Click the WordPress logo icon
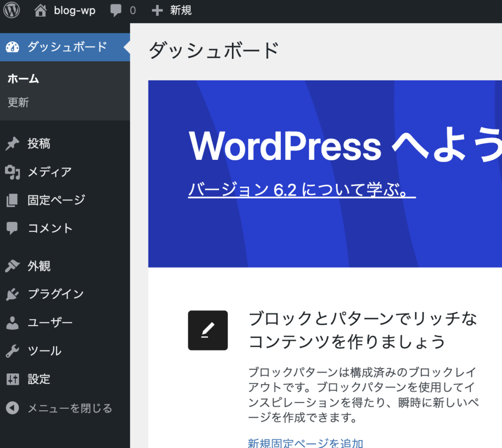 tap(12, 10)
